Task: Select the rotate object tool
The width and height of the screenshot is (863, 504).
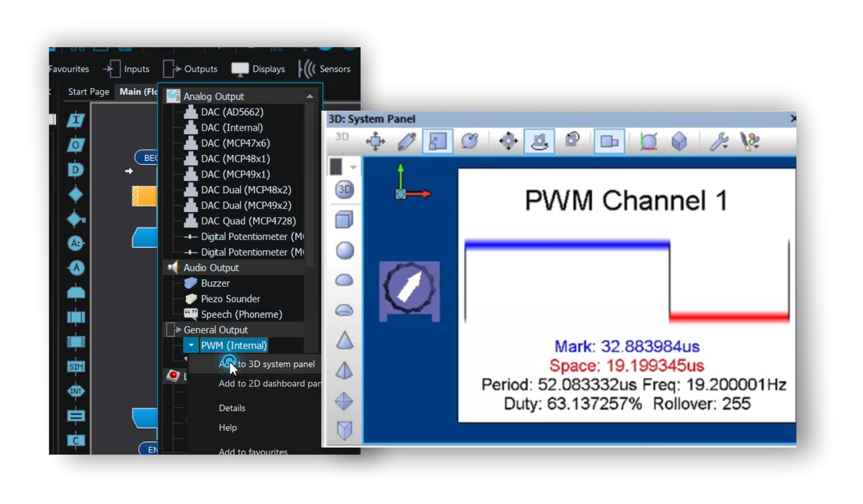Action: coord(469,141)
